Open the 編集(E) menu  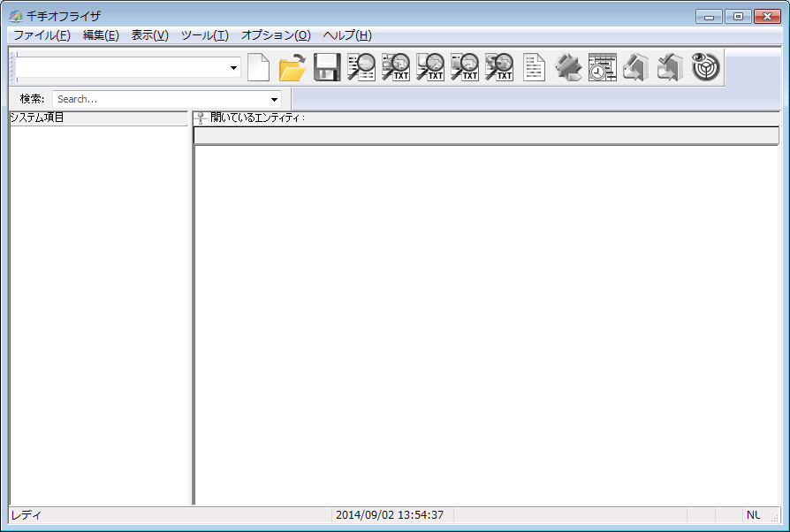click(101, 35)
